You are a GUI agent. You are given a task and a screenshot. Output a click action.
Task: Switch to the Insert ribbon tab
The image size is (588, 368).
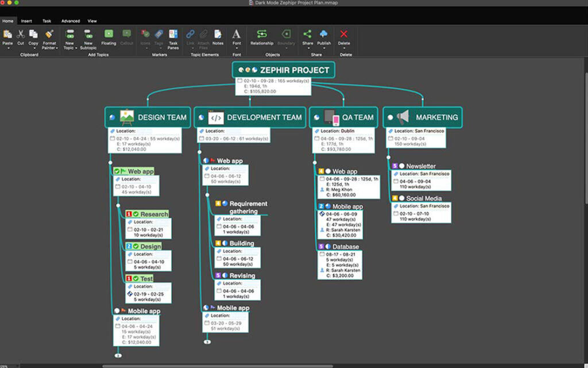point(26,21)
